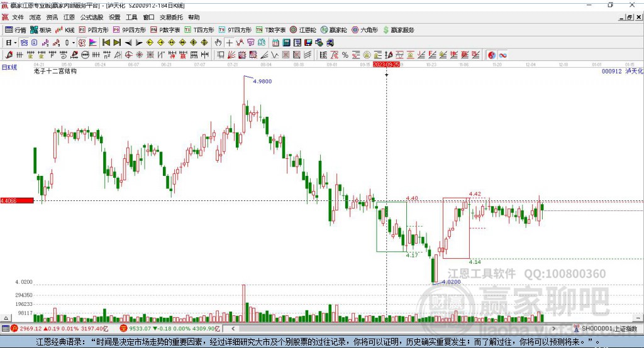Switch to the K线 chart view
Viewport: 644px width, 348px height.
pyautogui.click(x=65, y=30)
